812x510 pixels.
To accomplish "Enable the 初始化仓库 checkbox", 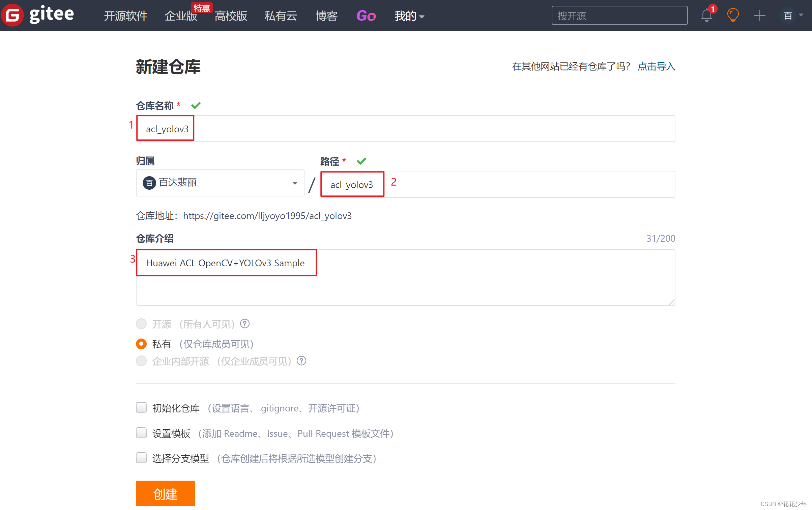I will click(141, 407).
